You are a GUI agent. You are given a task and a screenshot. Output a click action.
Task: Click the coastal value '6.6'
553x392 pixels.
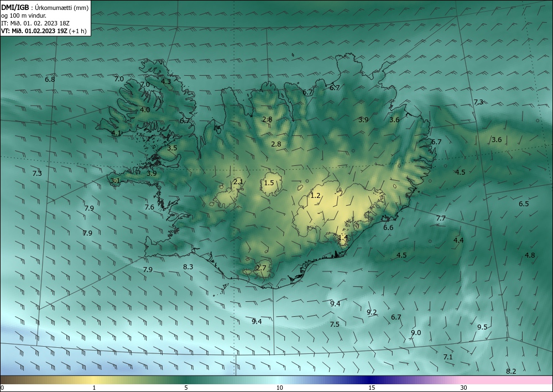[388, 227]
